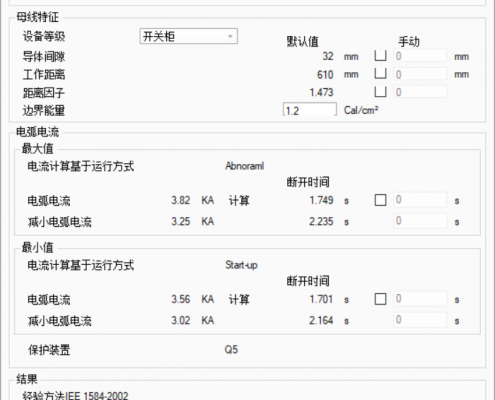This screenshot has width=495, height=400.
Task: Click the Start-up operating mode text
Action: tap(241, 265)
